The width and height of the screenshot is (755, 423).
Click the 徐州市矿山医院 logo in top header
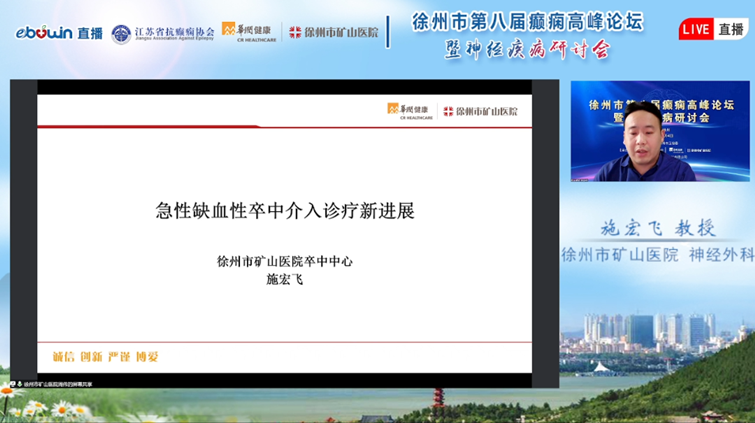[334, 32]
